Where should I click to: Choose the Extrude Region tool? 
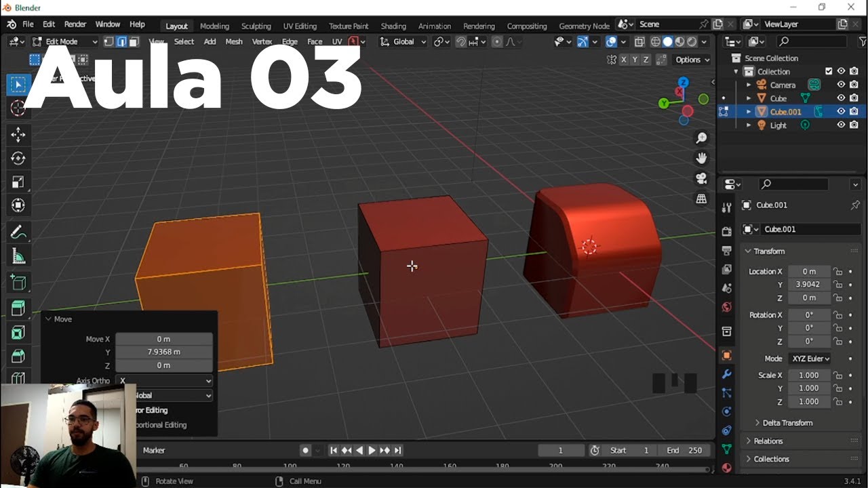click(18, 309)
